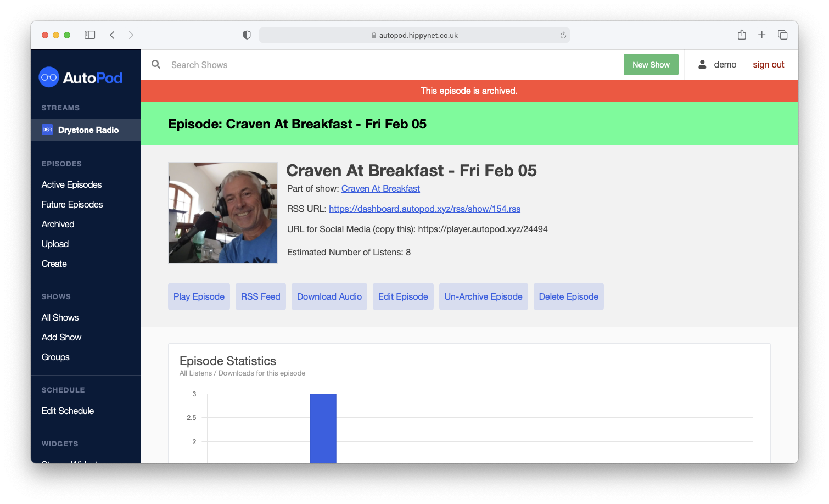Click the New Show button
The width and height of the screenshot is (829, 504).
pyautogui.click(x=651, y=64)
